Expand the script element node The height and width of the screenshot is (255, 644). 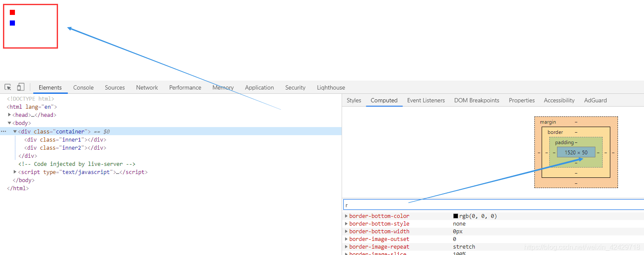(15, 172)
